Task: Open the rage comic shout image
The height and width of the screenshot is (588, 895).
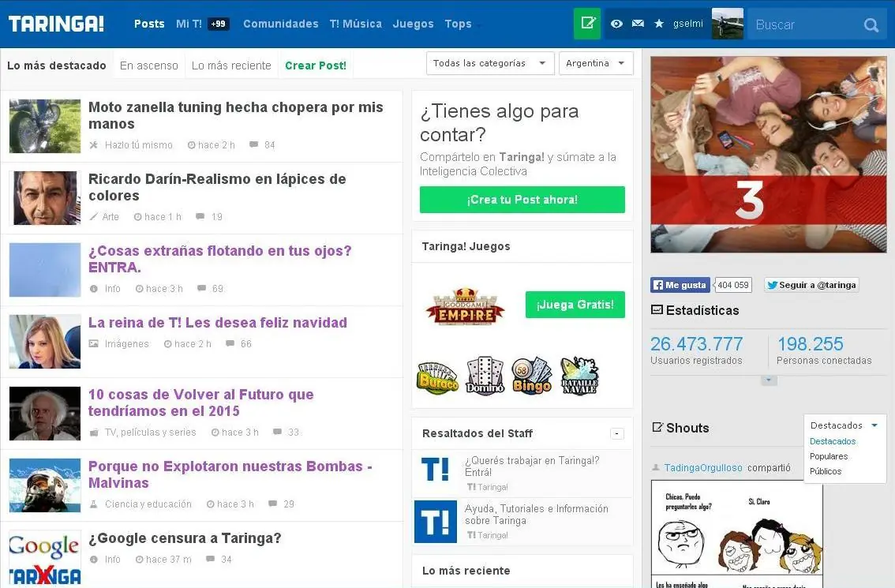Action: click(737, 534)
